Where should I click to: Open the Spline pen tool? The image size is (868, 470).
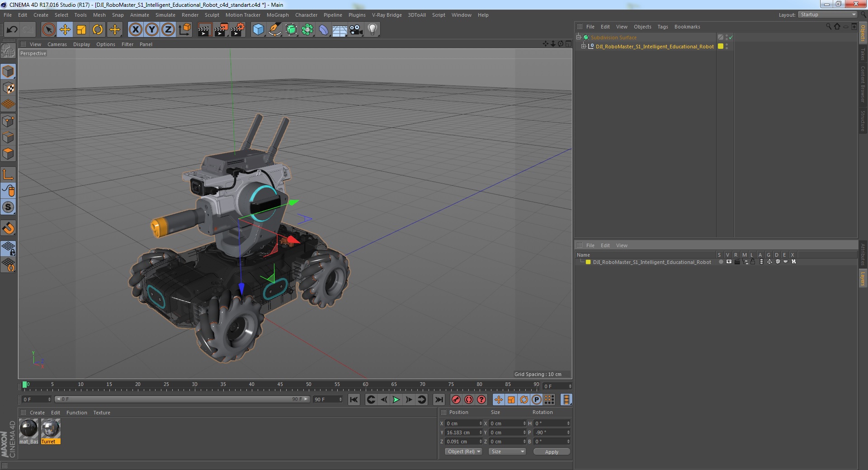274,30
